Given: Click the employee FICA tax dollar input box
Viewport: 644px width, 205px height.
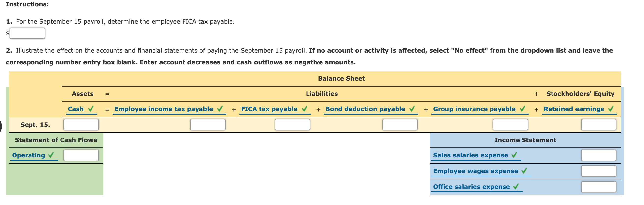Looking at the screenshot, I should 28,33.
